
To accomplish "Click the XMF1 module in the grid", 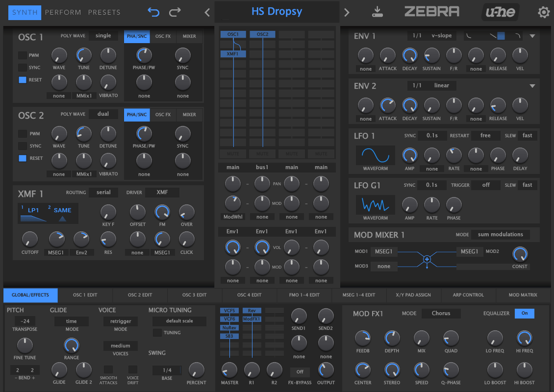I will tap(233, 54).
